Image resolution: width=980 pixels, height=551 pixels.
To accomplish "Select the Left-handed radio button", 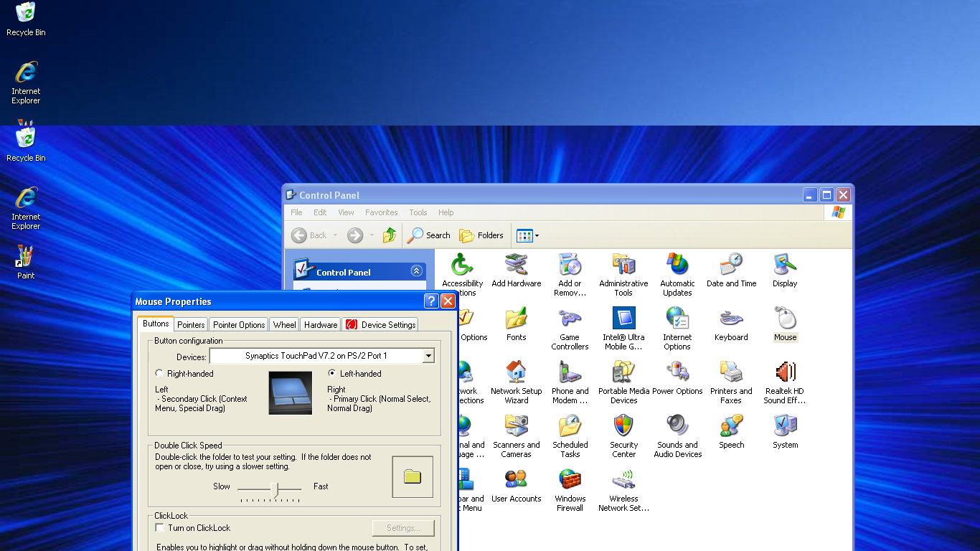I will point(331,373).
